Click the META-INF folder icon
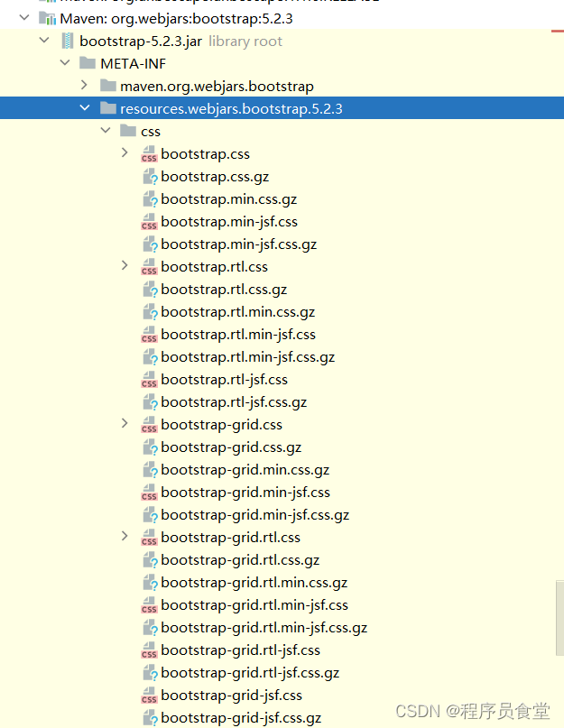564x728 pixels. [x=88, y=62]
